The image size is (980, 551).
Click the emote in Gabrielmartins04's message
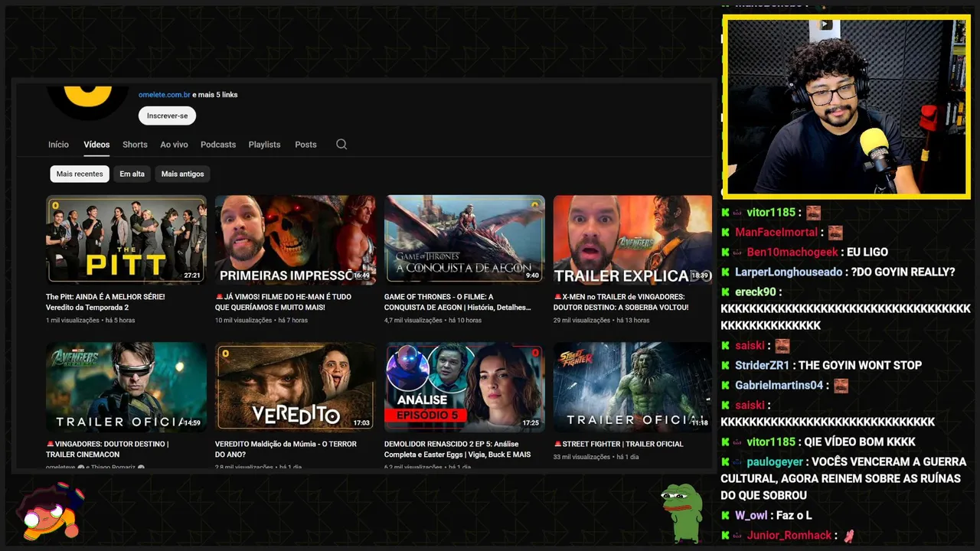841,385
